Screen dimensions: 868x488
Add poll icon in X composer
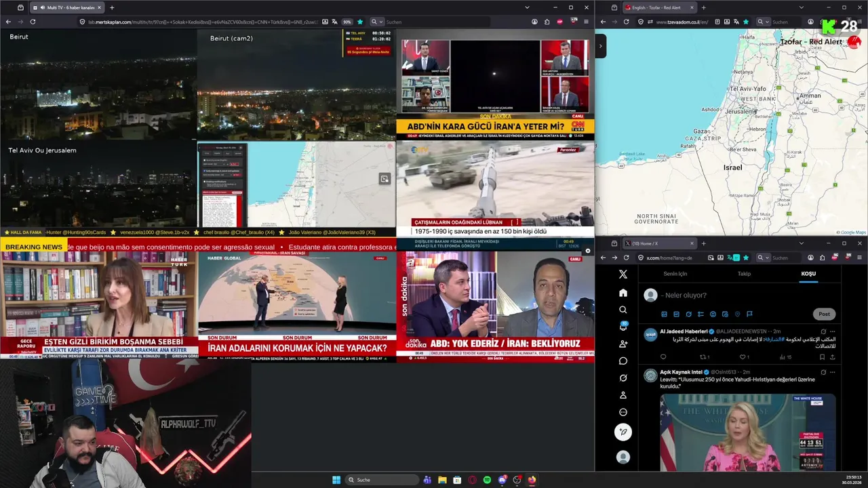pyautogui.click(x=701, y=314)
